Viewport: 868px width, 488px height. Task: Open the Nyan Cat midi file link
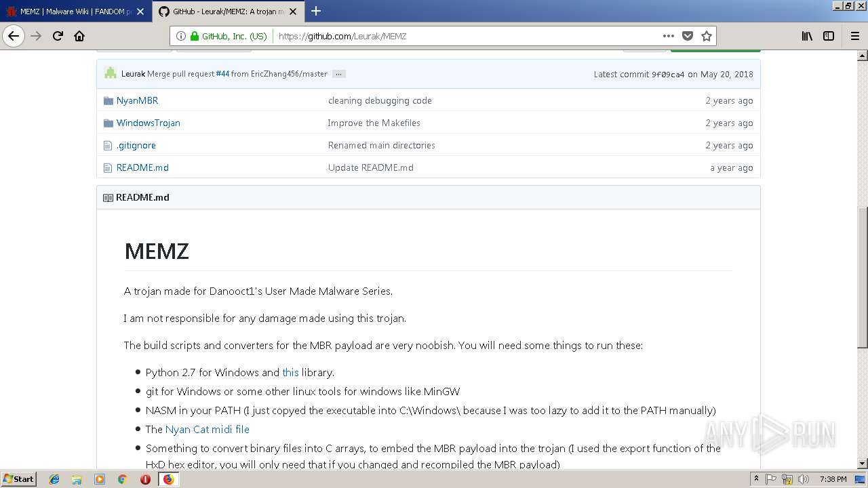coord(208,429)
